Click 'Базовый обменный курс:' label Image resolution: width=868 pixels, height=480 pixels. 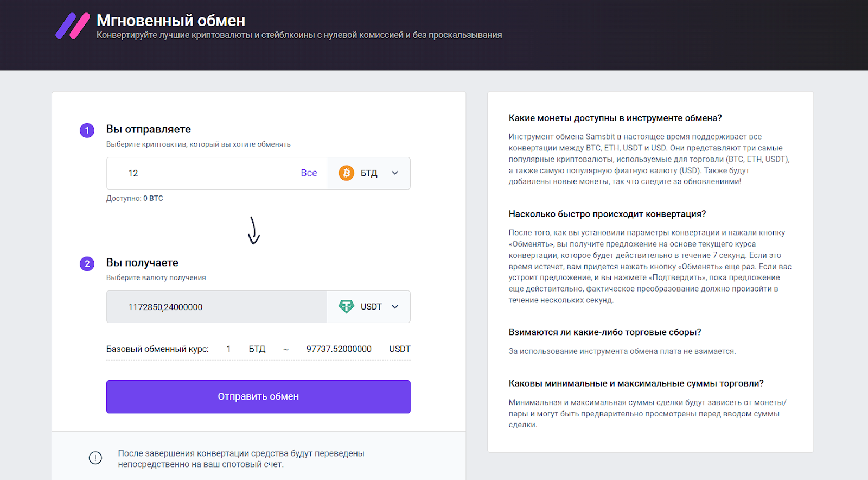coord(157,349)
